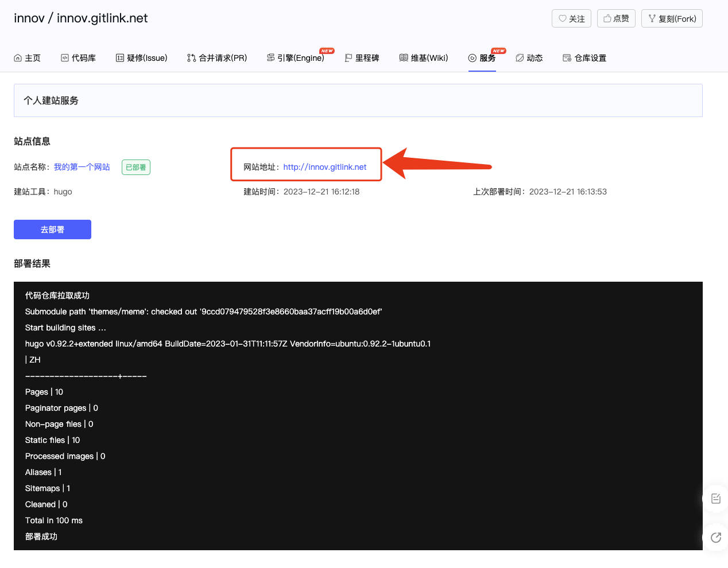Click the engine icon beside 引擎
Image resolution: width=728 pixels, height=568 pixels.
click(270, 58)
